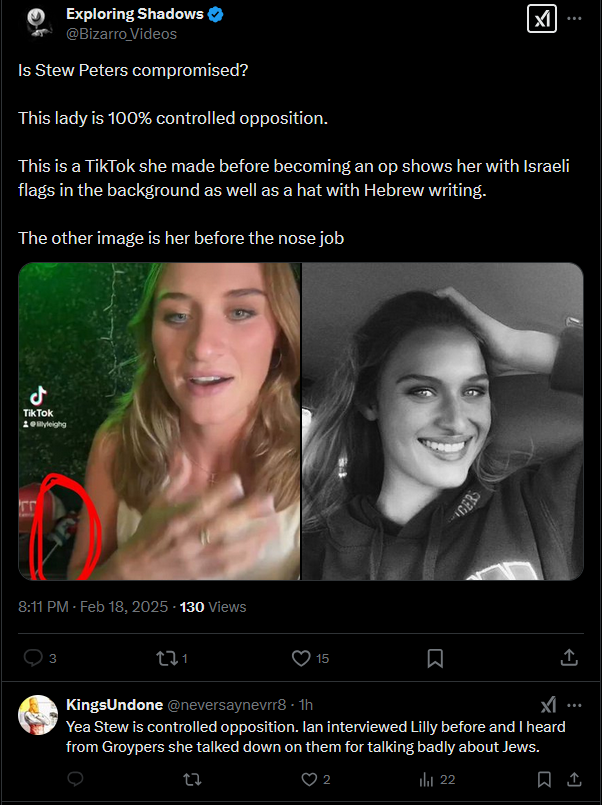
Task: Click the KingsUndone username link
Action: 107,705
